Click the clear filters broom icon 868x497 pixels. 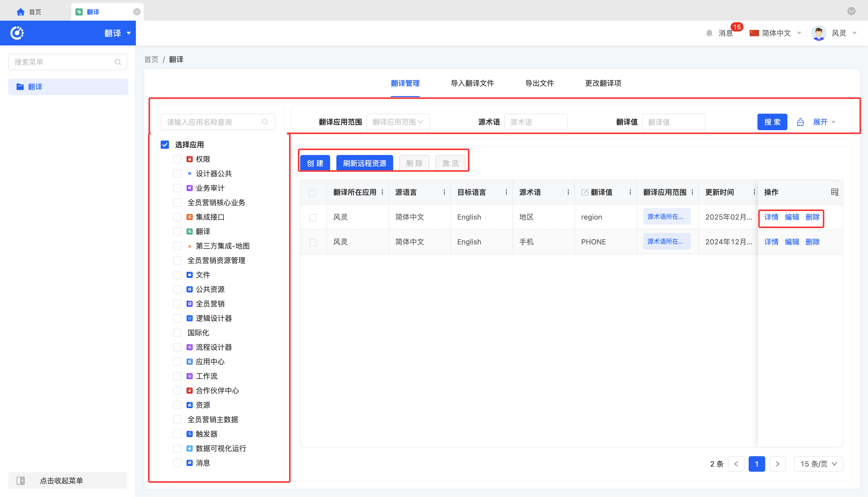point(800,122)
